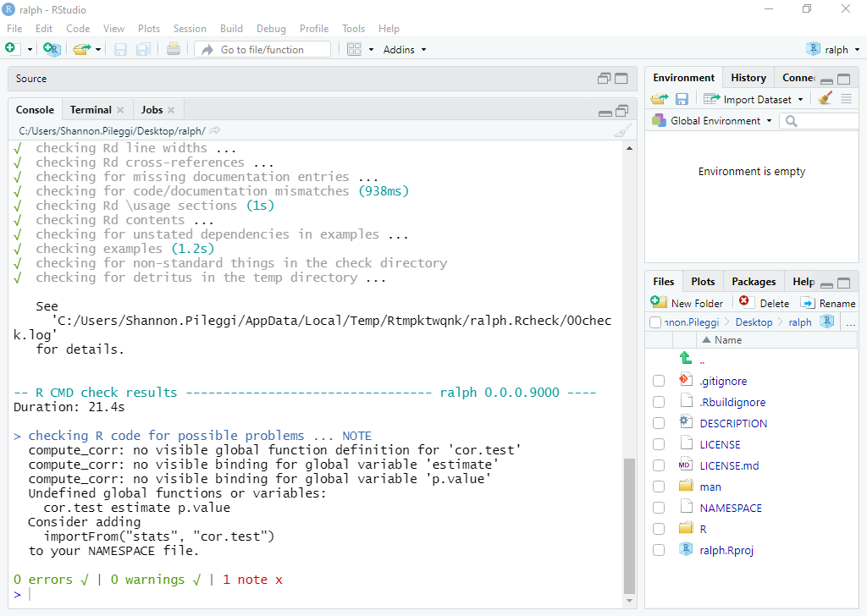Click the Create a Project icon
867x616 pixels.
(52, 49)
